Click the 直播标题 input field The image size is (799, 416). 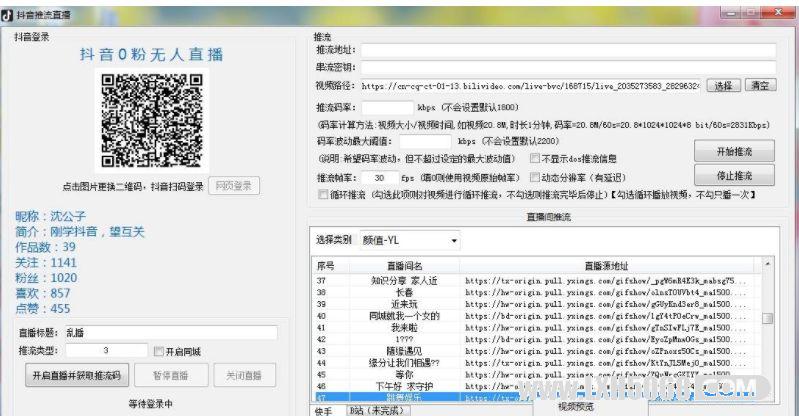tap(171, 333)
